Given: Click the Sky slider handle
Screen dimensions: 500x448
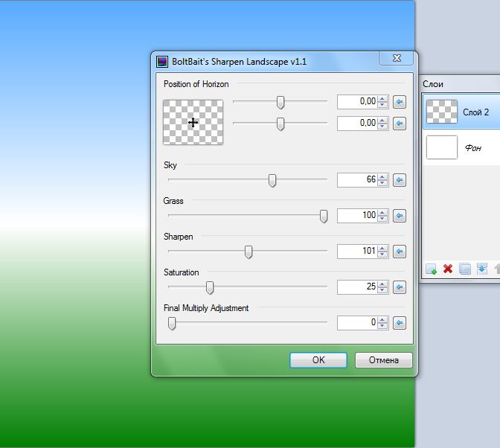Looking at the screenshot, I should 272,181.
